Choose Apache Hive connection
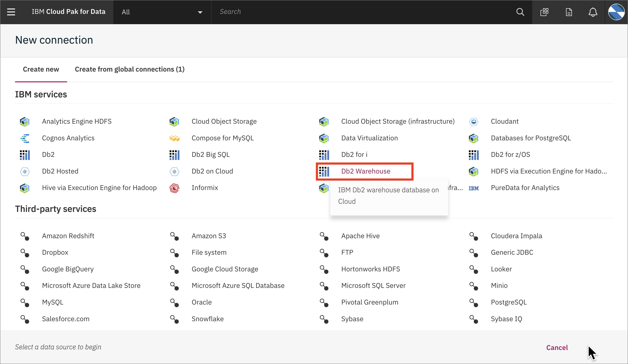 point(360,236)
